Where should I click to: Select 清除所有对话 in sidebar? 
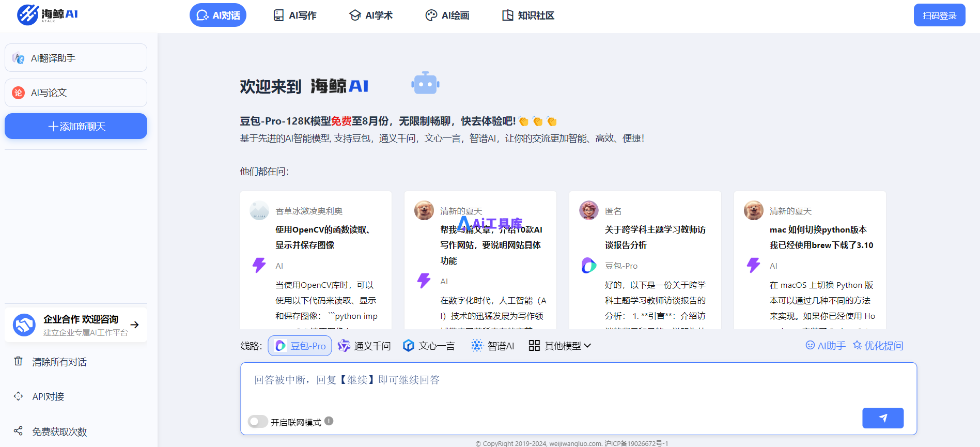click(x=59, y=362)
